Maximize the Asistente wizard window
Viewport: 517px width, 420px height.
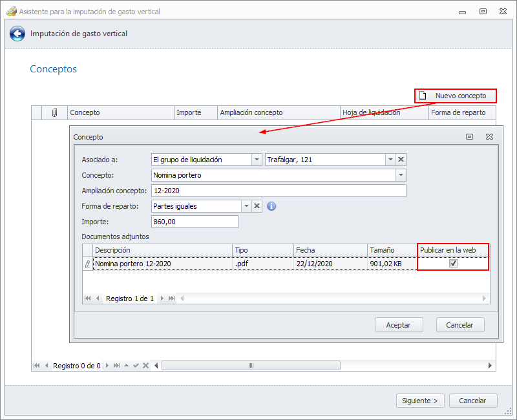pyautogui.click(x=483, y=11)
